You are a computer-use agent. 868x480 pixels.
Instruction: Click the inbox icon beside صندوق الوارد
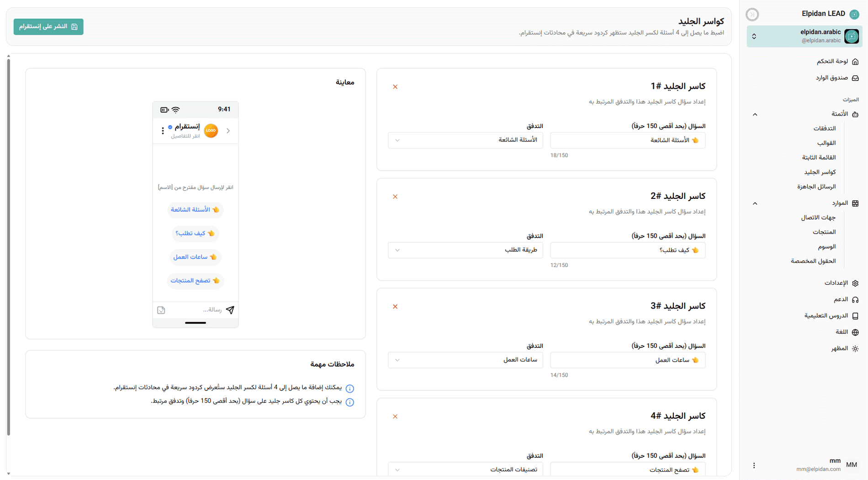[x=855, y=78]
